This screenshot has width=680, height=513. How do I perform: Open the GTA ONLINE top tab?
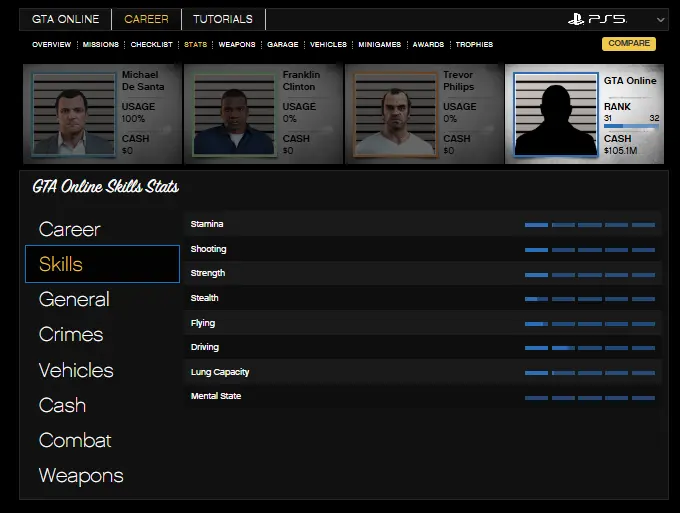[65, 20]
